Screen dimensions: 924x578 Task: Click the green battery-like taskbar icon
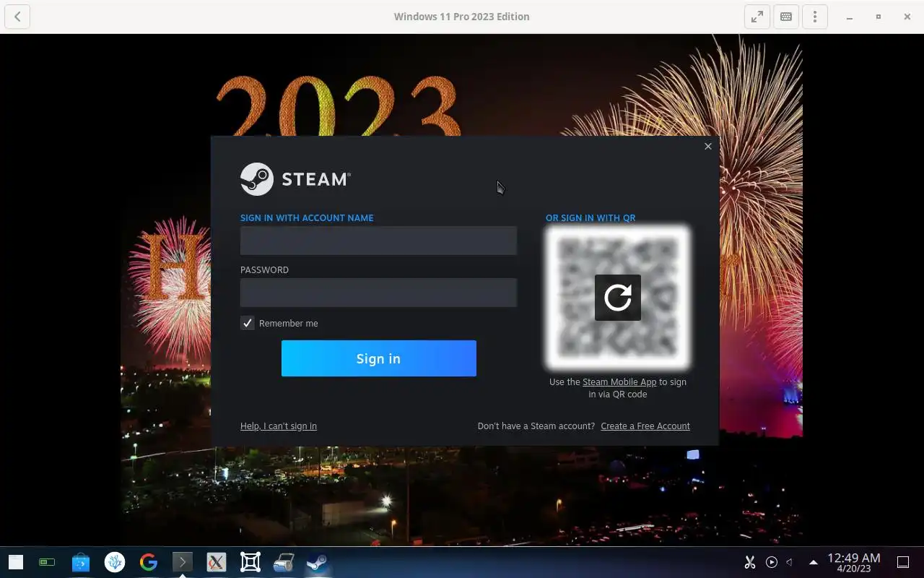point(47,562)
